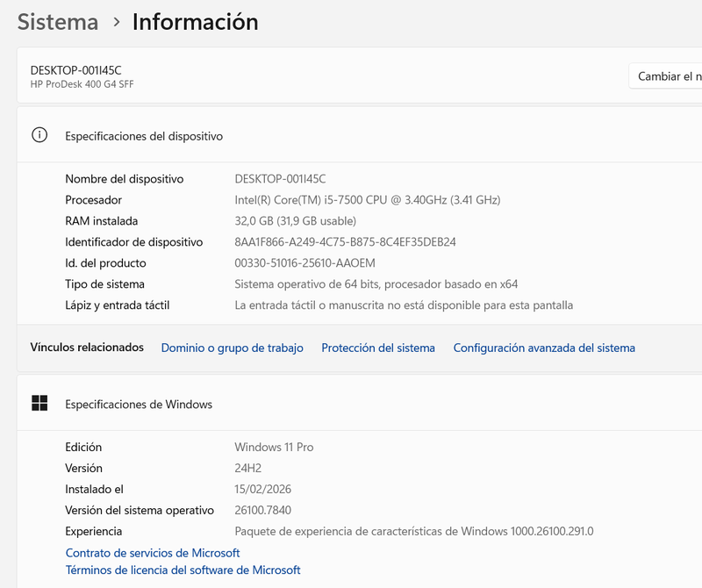Click the Información breadcrumb title
Image resolution: width=702 pixels, height=588 pixels.
pyautogui.click(x=195, y=22)
